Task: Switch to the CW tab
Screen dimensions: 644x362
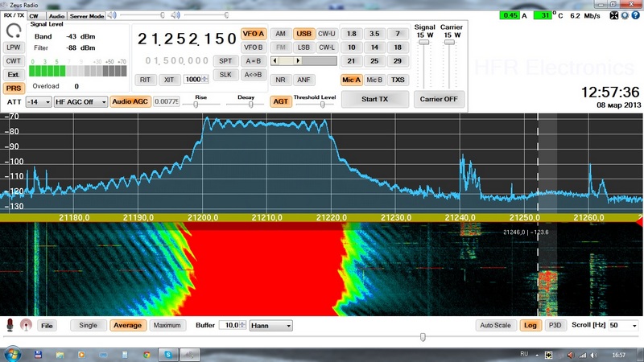Action: (34, 16)
